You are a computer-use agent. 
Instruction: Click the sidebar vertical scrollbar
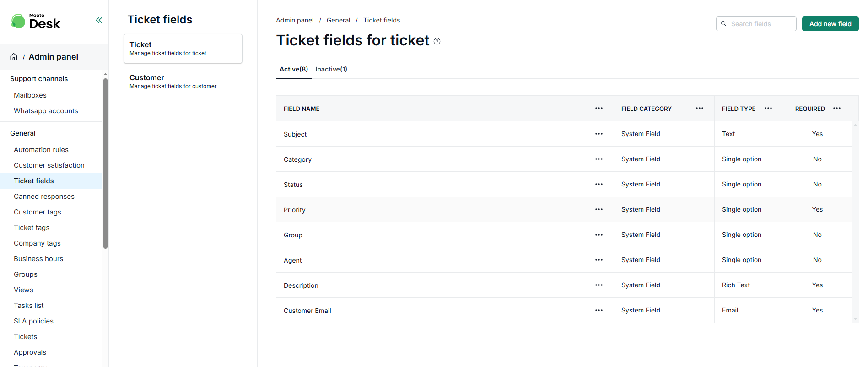coord(106,164)
